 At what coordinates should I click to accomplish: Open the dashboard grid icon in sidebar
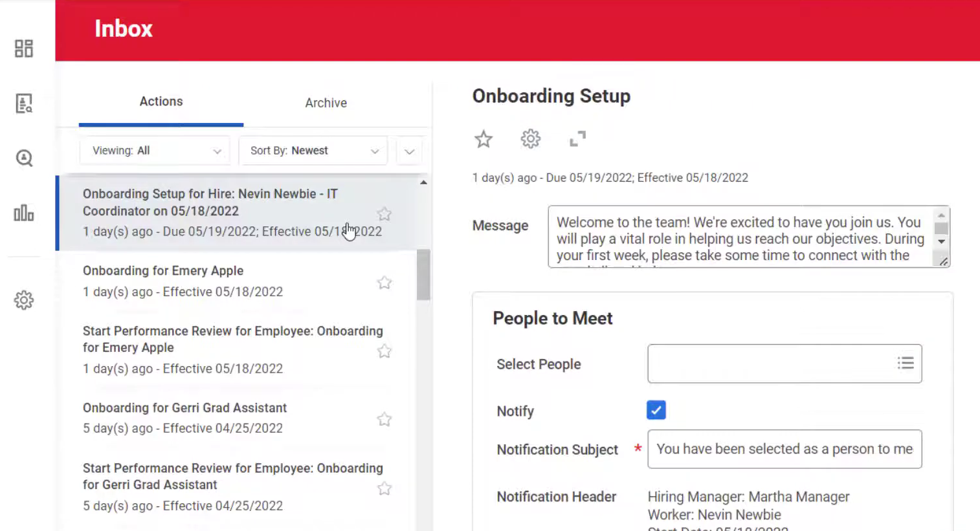tap(24, 49)
